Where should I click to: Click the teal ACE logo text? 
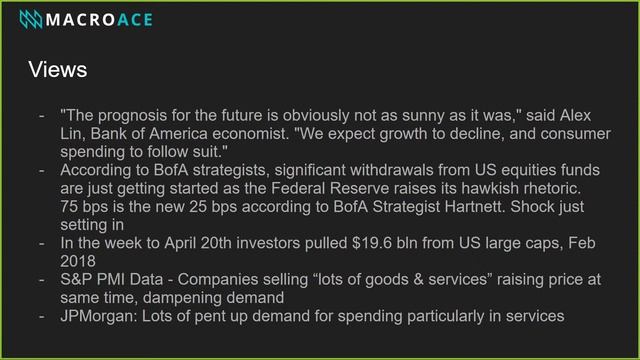point(135,20)
